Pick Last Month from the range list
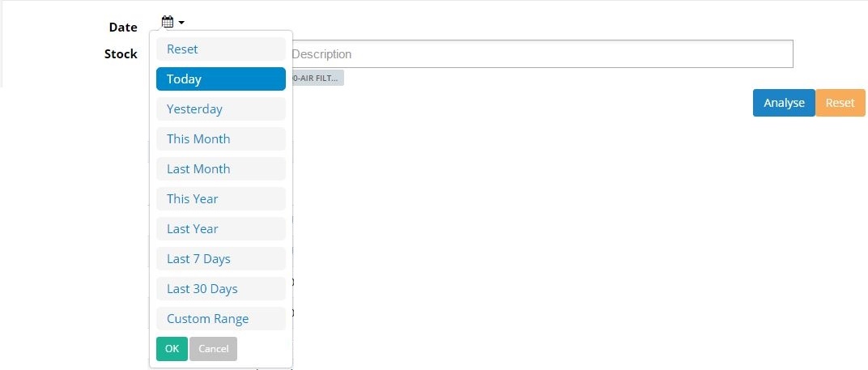868x370 pixels. (x=221, y=169)
